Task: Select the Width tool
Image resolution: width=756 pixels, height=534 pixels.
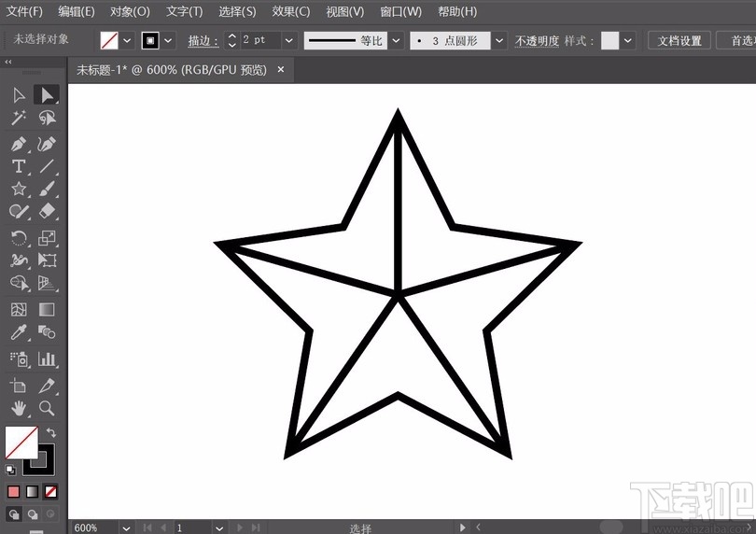Action: point(19,260)
